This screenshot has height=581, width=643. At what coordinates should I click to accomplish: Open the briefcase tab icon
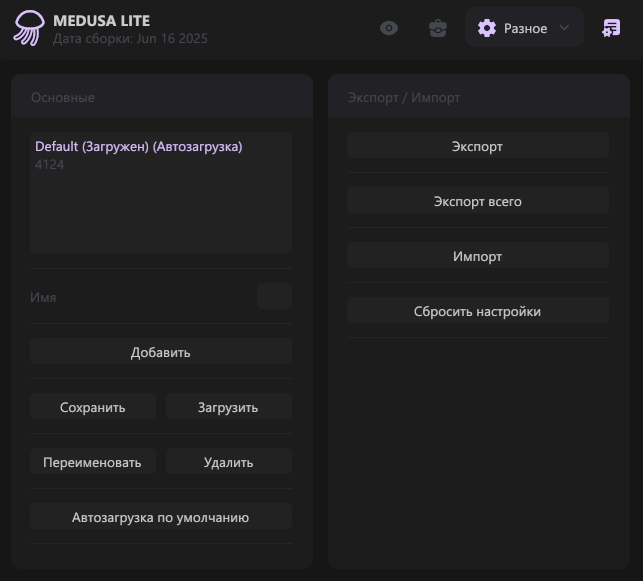pyautogui.click(x=438, y=28)
